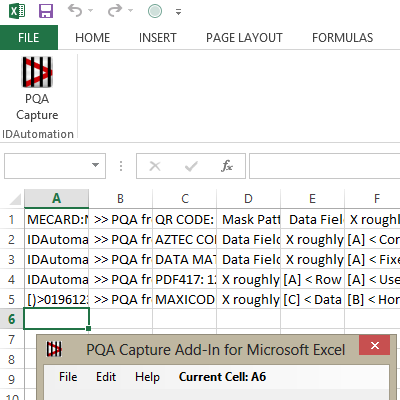Open Customize Quick Access Toolbar dropdown
400x400 pixels.
point(179,12)
